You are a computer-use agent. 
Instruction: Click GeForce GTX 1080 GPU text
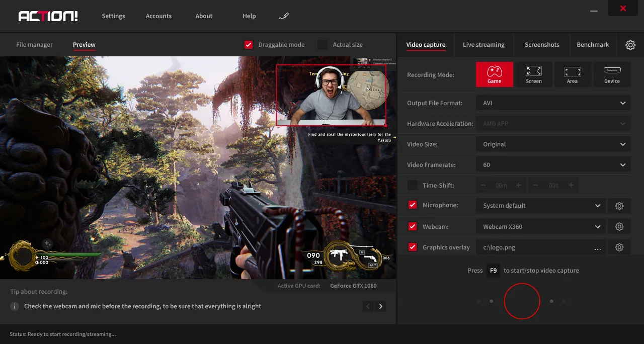tap(353, 286)
